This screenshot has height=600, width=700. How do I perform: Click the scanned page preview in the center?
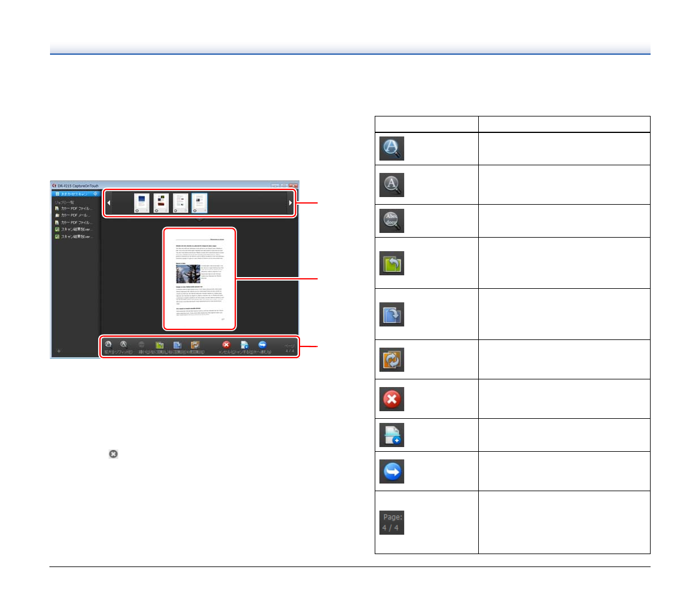(x=199, y=279)
